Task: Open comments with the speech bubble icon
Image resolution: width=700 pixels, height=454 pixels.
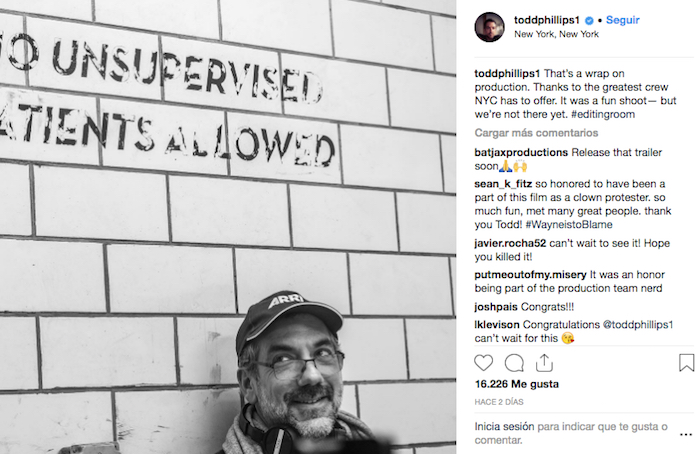Action: [514, 363]
